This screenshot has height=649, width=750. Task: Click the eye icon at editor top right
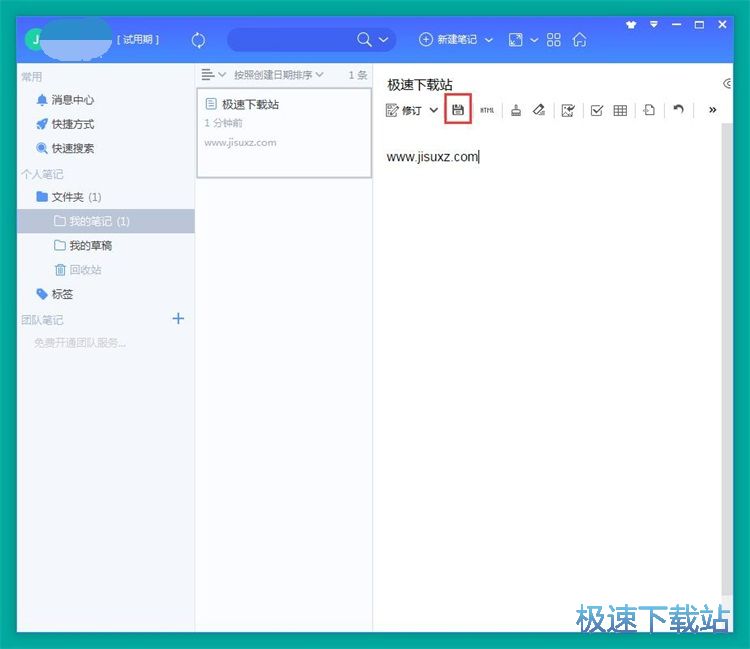pos(728,84)
